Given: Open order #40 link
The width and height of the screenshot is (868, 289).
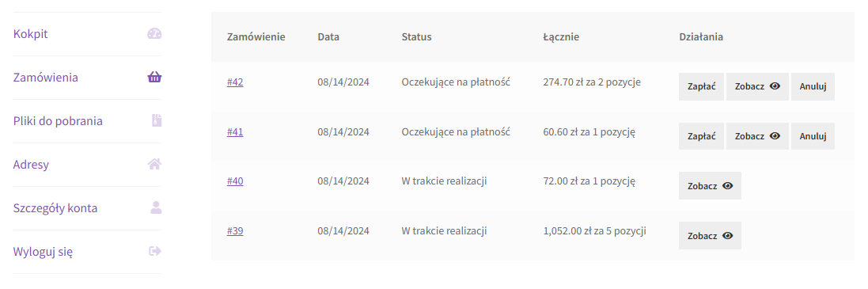Looking at the screenshot, I should point(235,181).
